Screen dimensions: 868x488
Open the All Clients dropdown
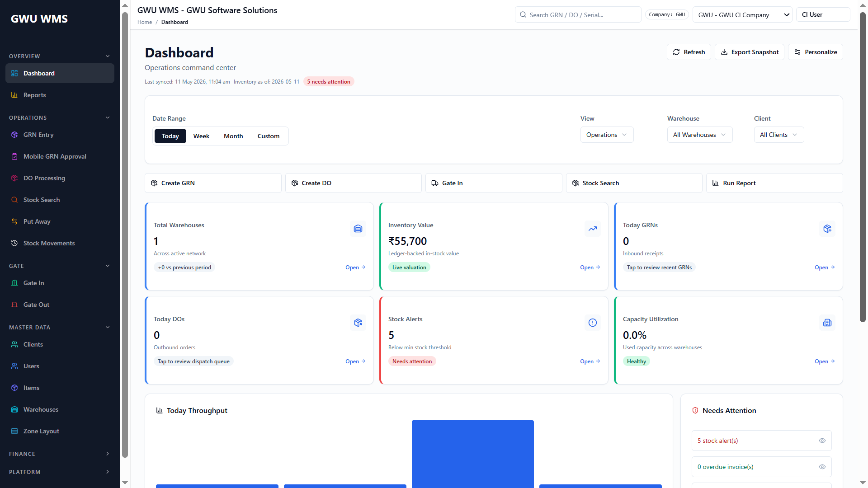coord(779,135)
